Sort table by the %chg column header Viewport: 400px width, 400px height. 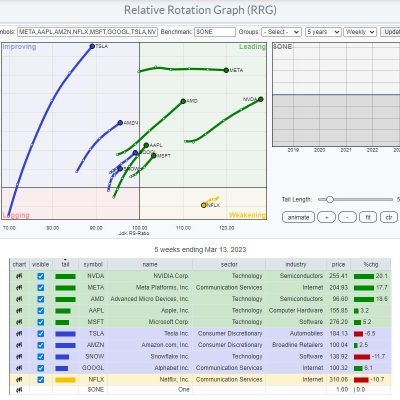[370, 264]
